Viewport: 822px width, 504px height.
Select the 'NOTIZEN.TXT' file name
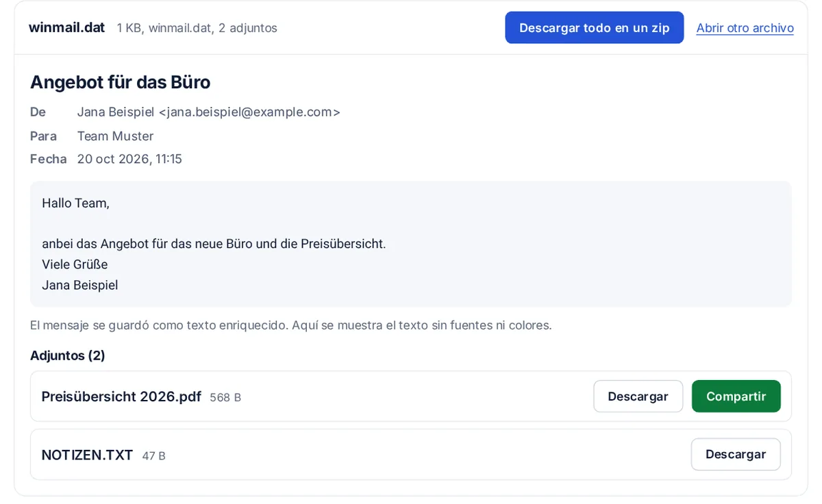coord(87,455)
